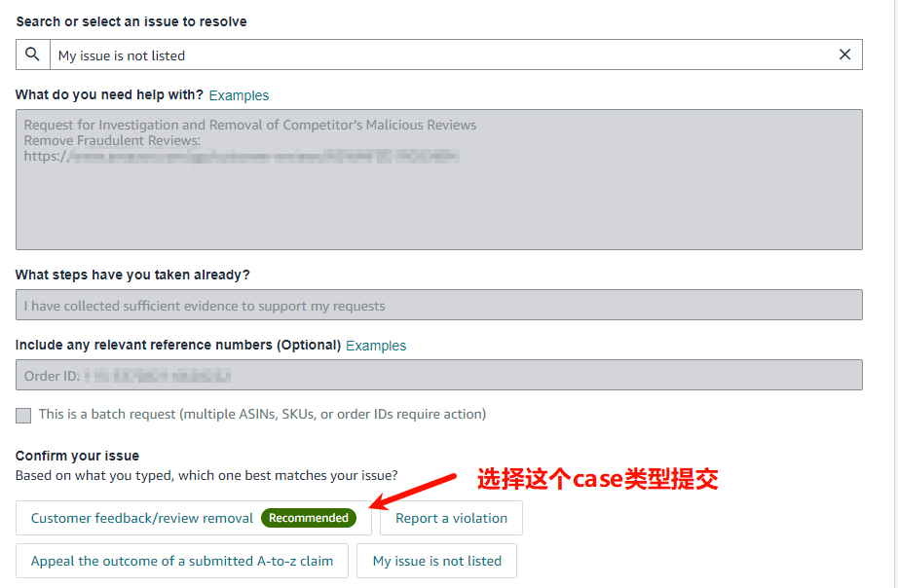This screenshot has height=588, width=898.
Task: Click the red Chinese annotation text
Action: coord(597,479)
